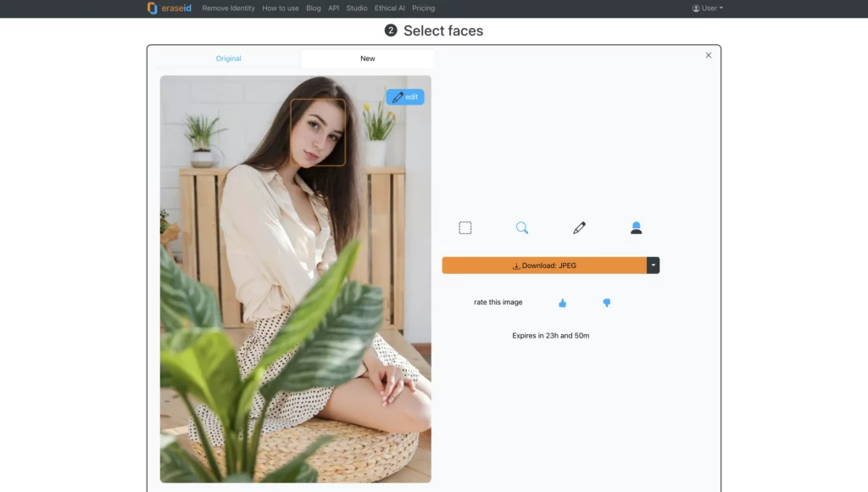Open the Studio navigation link
This screenshot has width=868, height=492.
click(357, 8)
